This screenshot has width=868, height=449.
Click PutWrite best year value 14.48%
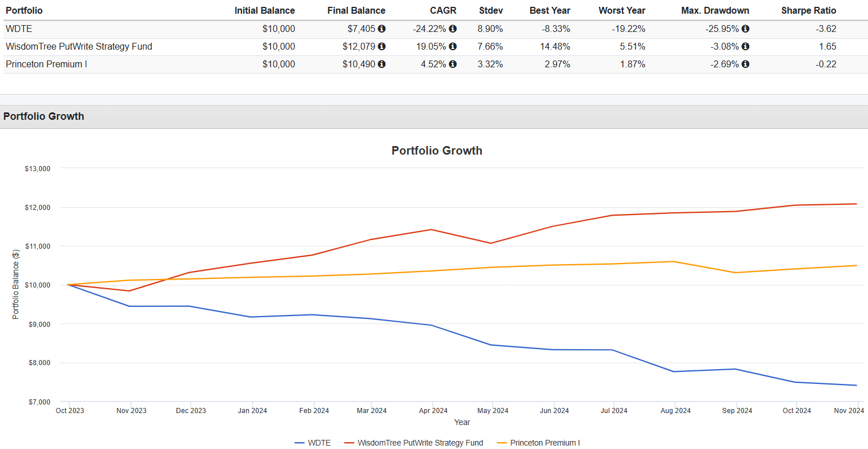tap(555, 46)
